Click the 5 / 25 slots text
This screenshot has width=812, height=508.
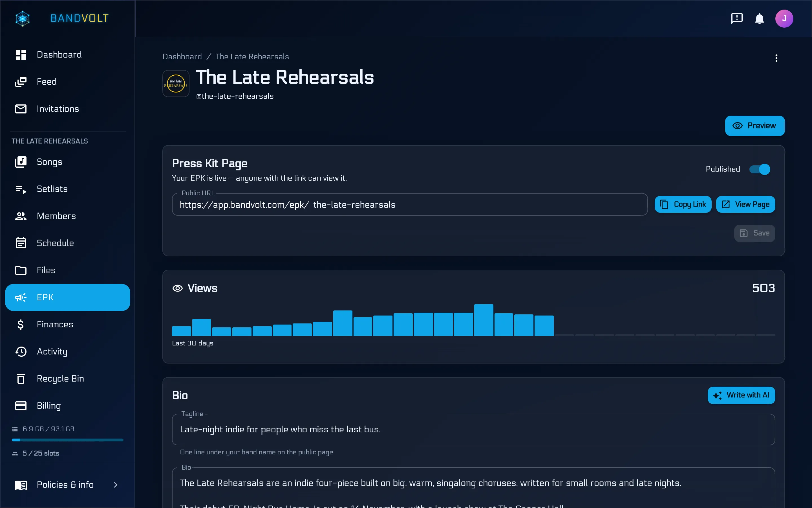(41, 453)
